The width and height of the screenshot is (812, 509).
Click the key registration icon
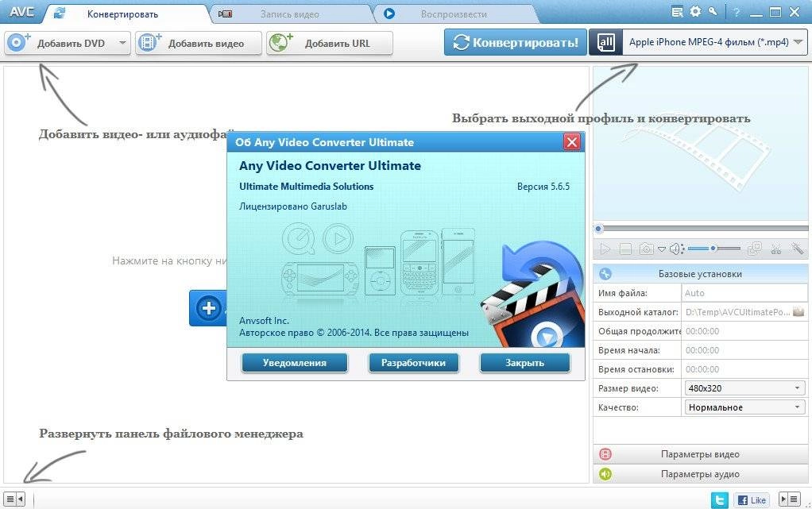(x=713, y=11)
